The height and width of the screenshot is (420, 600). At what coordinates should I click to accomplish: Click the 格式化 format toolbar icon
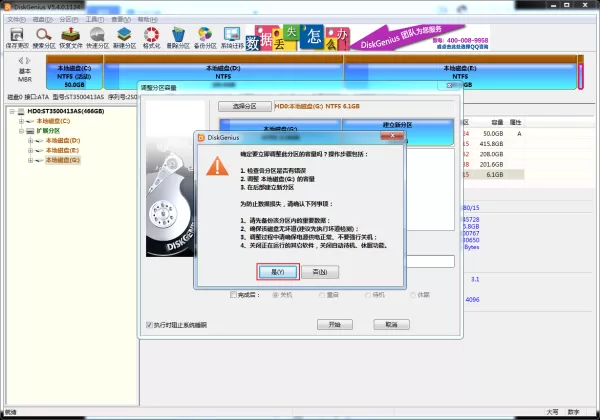pyautogui.click(x=151, y=37)
